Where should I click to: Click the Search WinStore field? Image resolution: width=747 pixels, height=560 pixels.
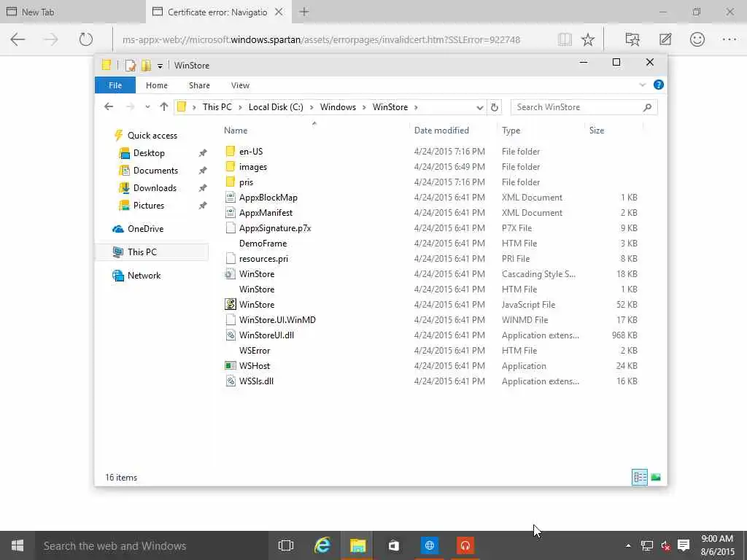pyautogui.click(x=584, y=107)
